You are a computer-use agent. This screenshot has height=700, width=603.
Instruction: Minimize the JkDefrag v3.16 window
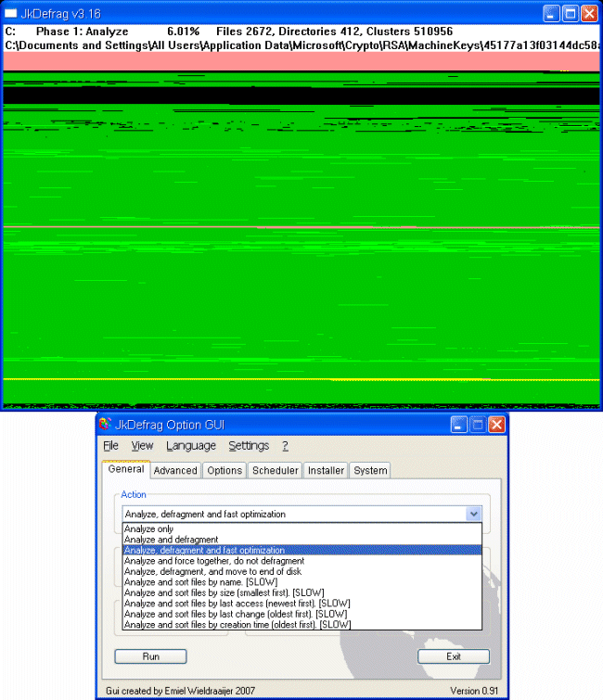point(551,13)
